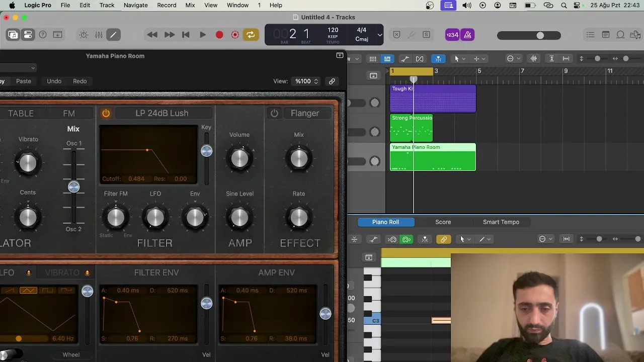Enable Flanger effect power button

[x=274, y=113]
